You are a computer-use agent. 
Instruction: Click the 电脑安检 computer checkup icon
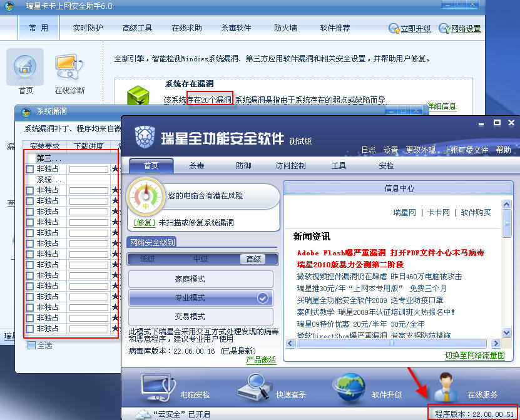(158, 386)
